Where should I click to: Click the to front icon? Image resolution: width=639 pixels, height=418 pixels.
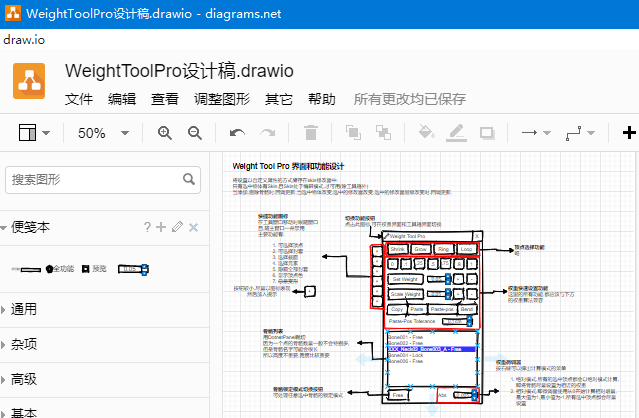[x=353, y=133]
